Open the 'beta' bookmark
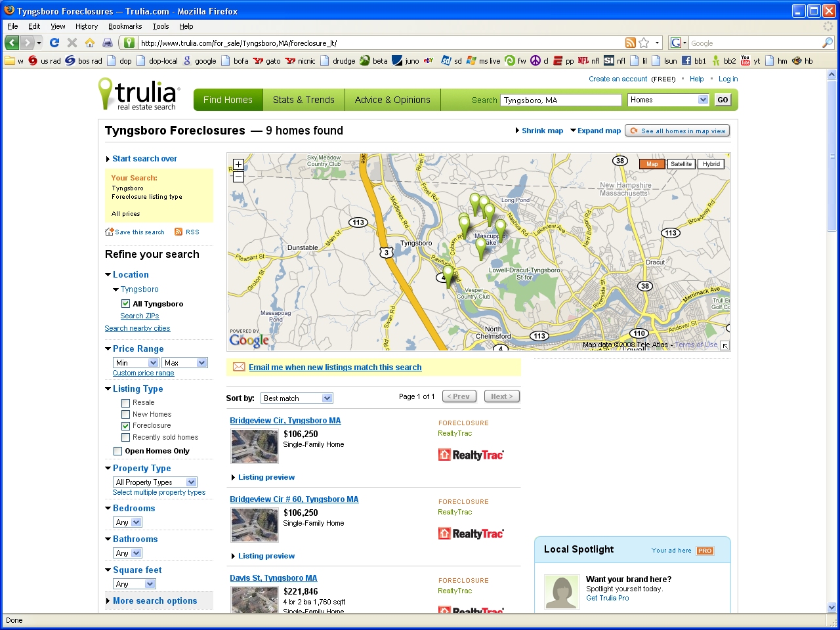840x630 pixels. pyautogui.click(x=373, y=60)
